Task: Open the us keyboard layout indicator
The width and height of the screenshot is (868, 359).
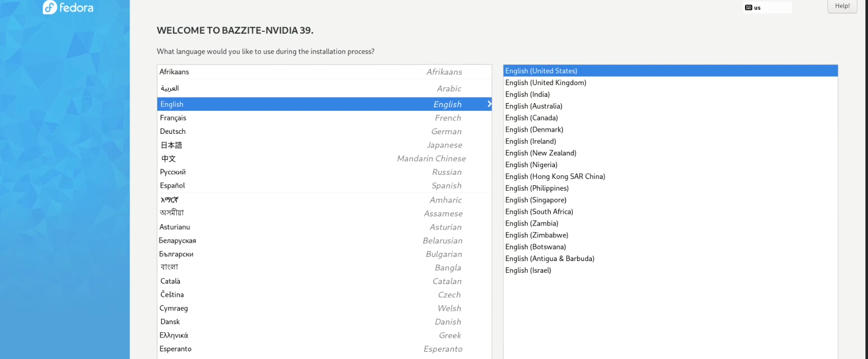Action: (x=767, y=8)
